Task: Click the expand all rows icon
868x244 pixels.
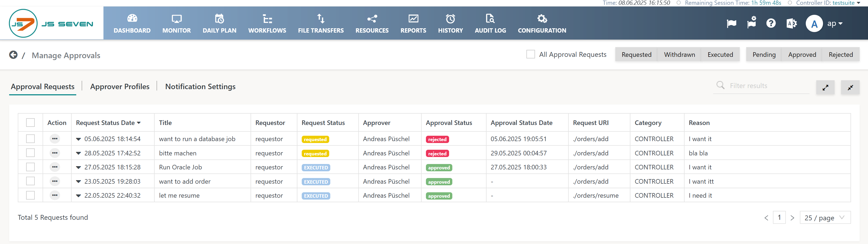Action: (825, 88)
